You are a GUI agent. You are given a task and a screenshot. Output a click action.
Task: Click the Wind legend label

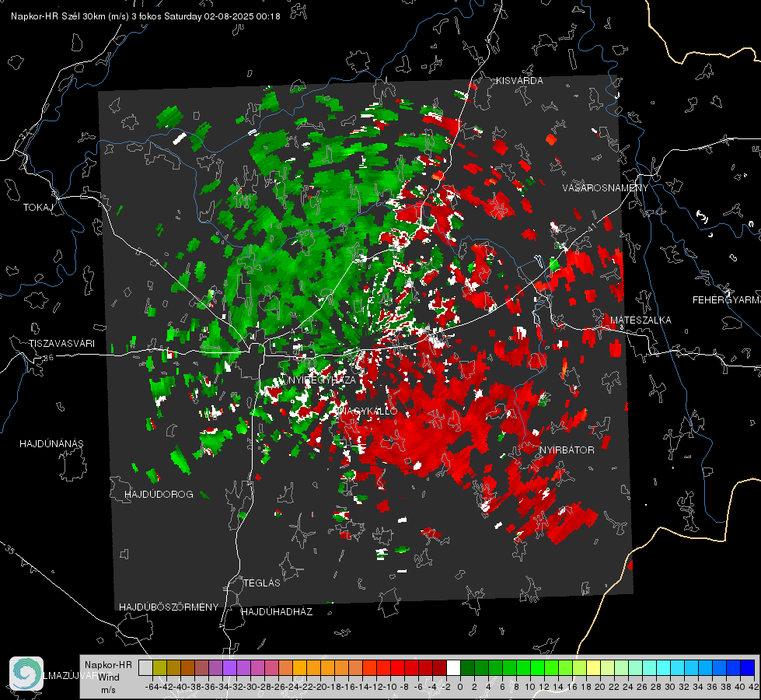click(x=108, y=677)
